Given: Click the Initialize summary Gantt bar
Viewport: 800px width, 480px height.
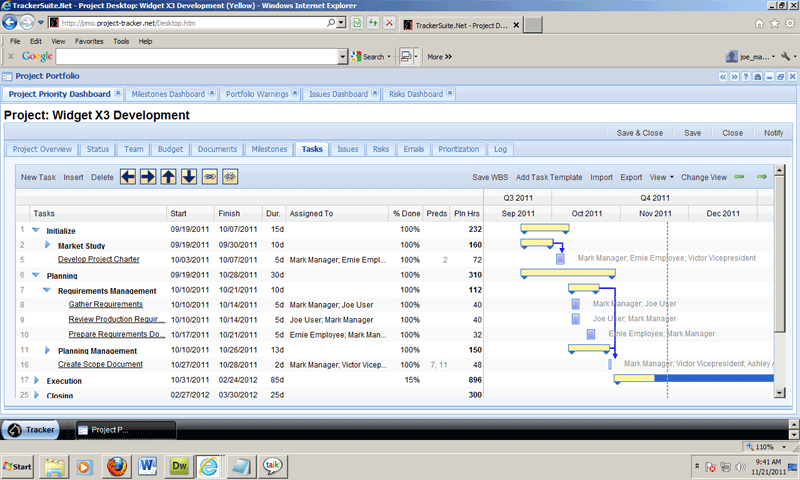Looking at the screenshot, I should point(544,228).
